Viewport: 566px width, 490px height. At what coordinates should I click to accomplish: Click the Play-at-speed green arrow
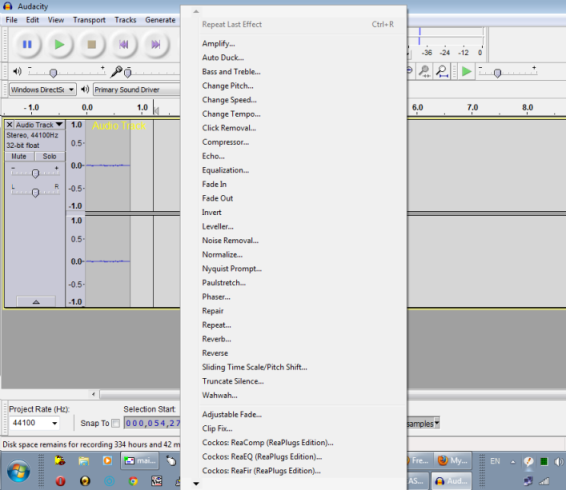(x=466, y=71)
